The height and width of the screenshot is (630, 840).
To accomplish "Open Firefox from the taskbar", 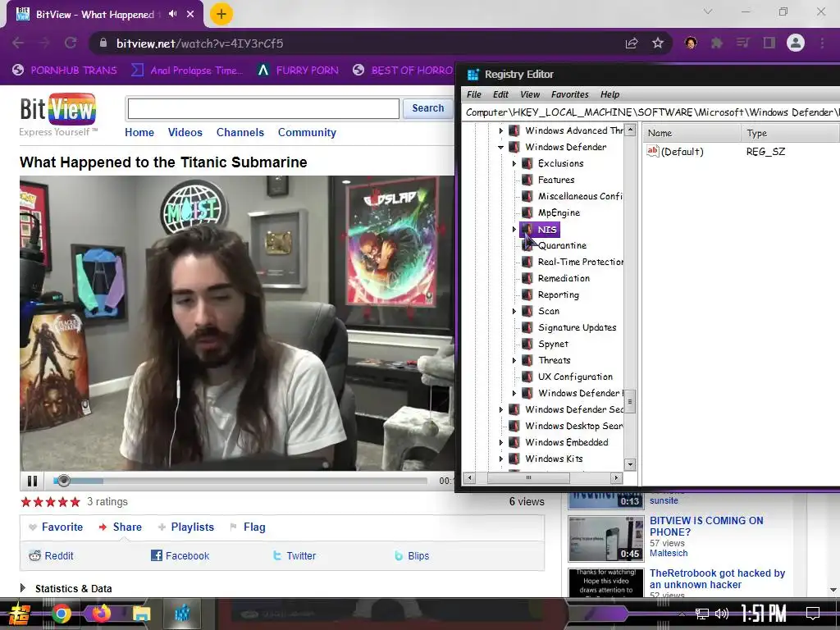I will click(101, 613).
